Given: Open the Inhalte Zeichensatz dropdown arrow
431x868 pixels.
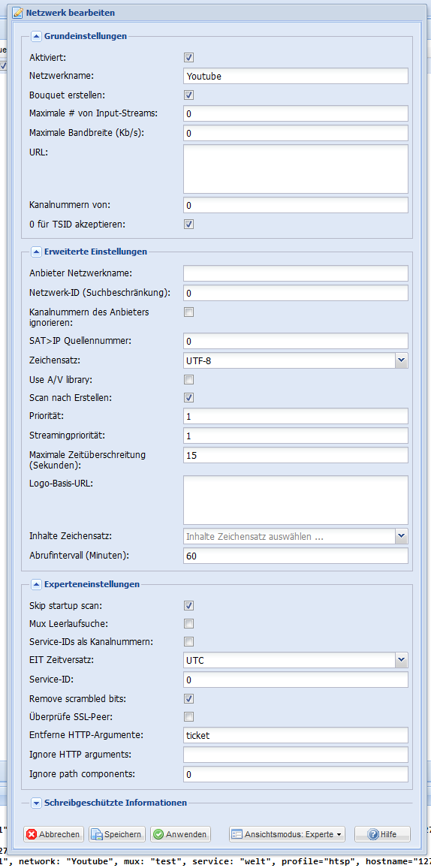Looking at the screenshot, I should pos(402,536).
